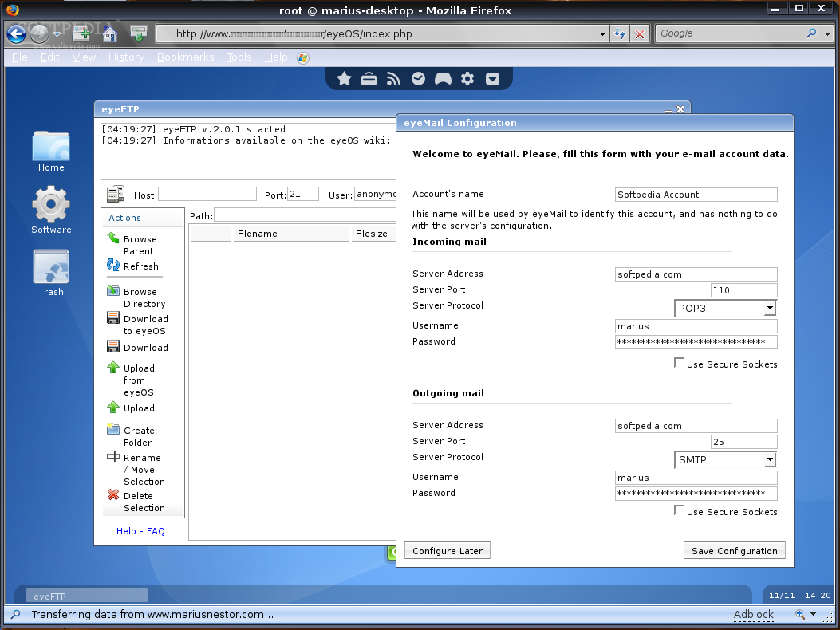Click the Configure Later button

coord(448,550)
